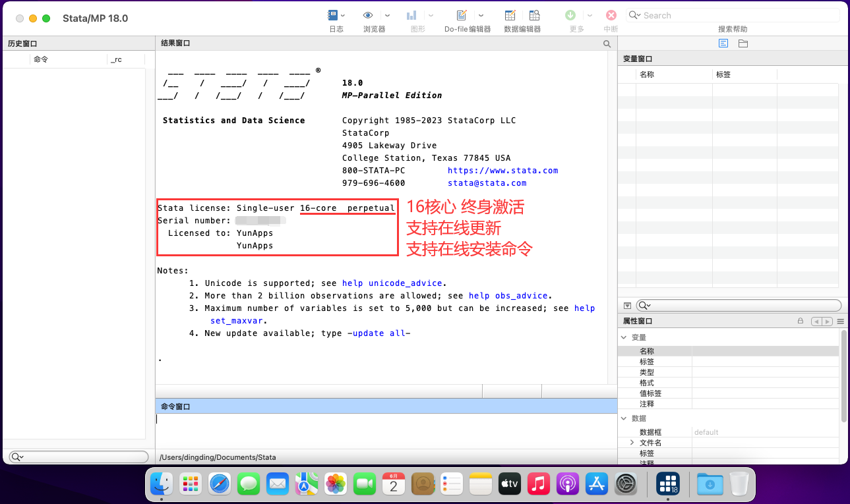This screenshot has width=850, height=504.
Task: Click the 中断 break icon
Action: click(x=611, y=15)
